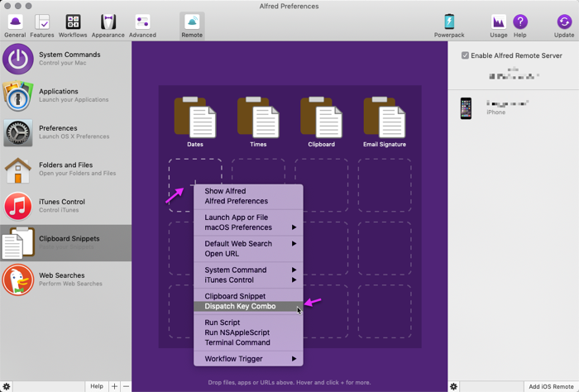This screenshot has width=579, height=392.
Task: Click the empty slot below Times tile
Action: tap(258, 171)
